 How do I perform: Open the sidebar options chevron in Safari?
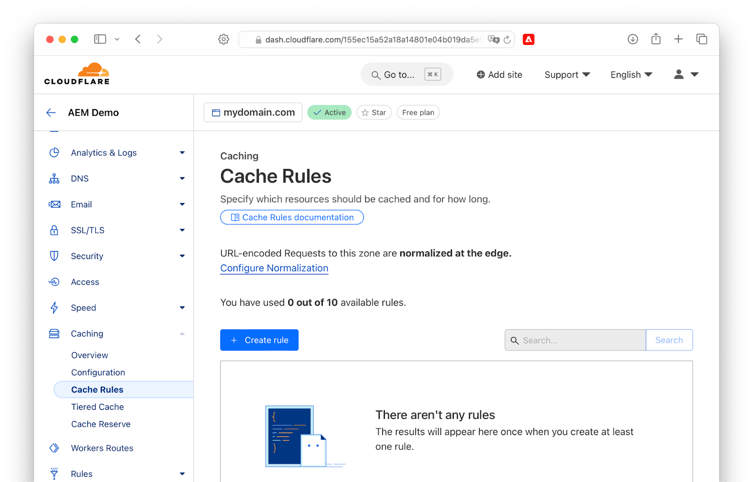pos(117,39)
